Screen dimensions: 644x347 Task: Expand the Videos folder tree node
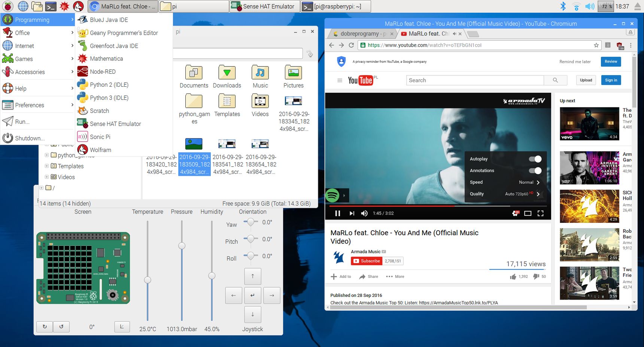tap(46, 177)
